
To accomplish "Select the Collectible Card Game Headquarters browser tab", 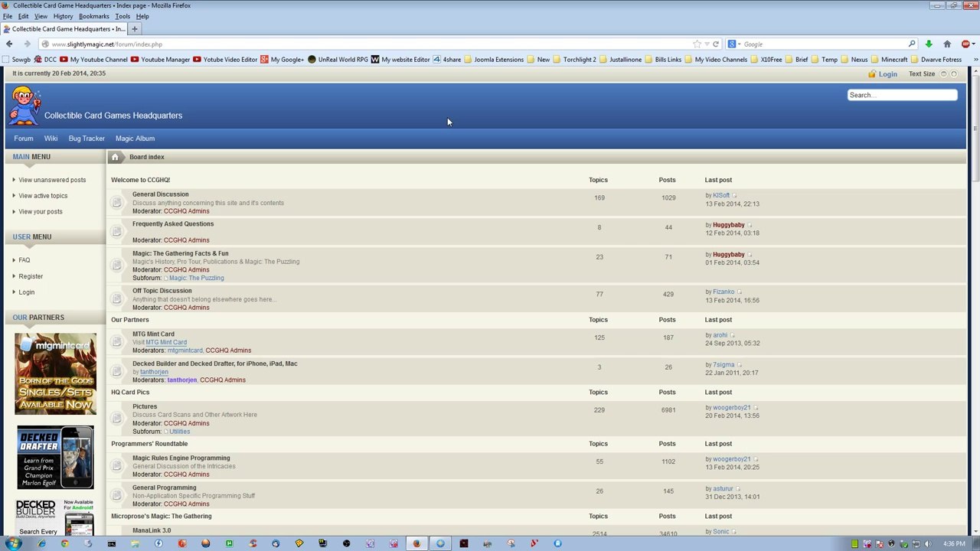I will [x=65, y=29].
